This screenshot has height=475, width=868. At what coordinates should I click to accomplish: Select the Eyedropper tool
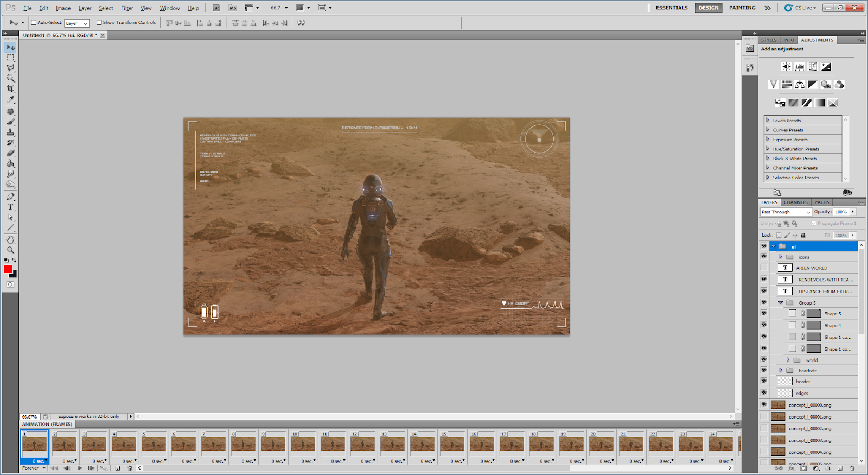click(x=10, y=99)
